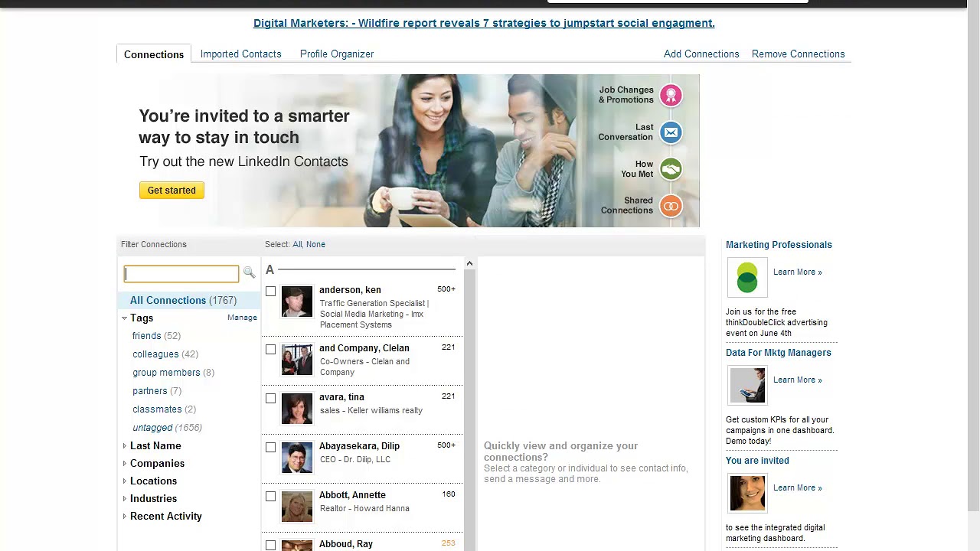Tick the checkbox for and Company, Clelan
The width and height of the screenshot is (980, 551).
tap(270, 349)
